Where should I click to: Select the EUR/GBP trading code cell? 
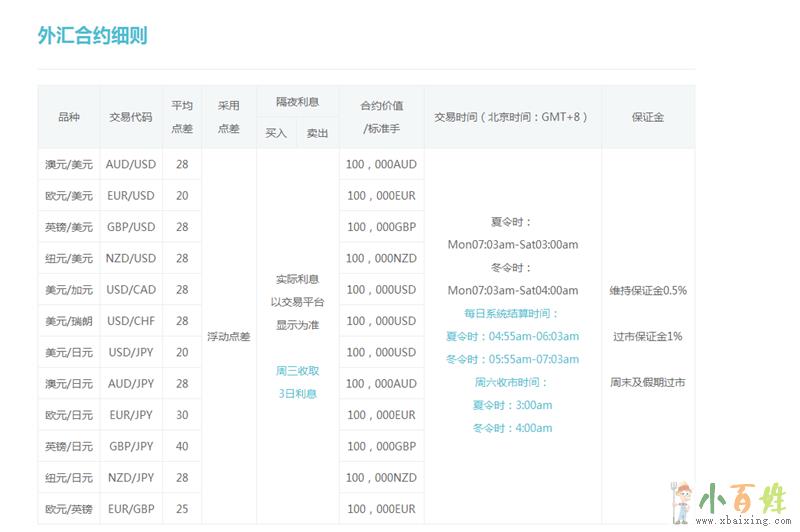131,509
